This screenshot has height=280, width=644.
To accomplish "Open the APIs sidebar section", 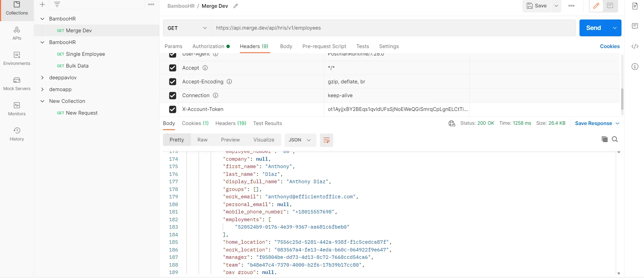I will pos(17,33).
